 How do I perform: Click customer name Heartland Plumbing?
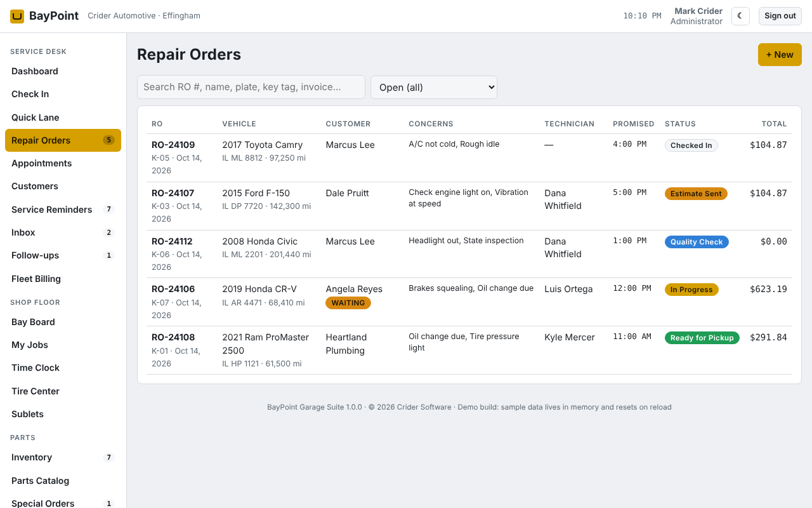[346, 344]
